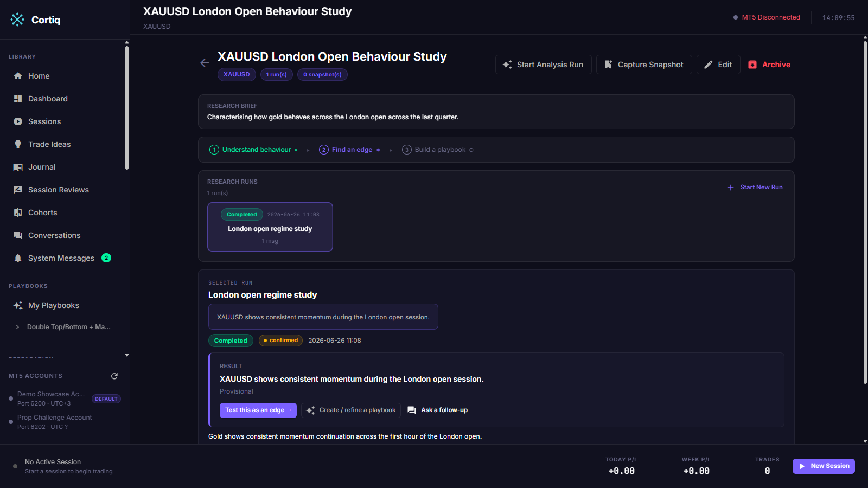Click the sparkle icon in Start Analysis Run
The width and height of the screenshot is (868, 488).
(507, 65)
